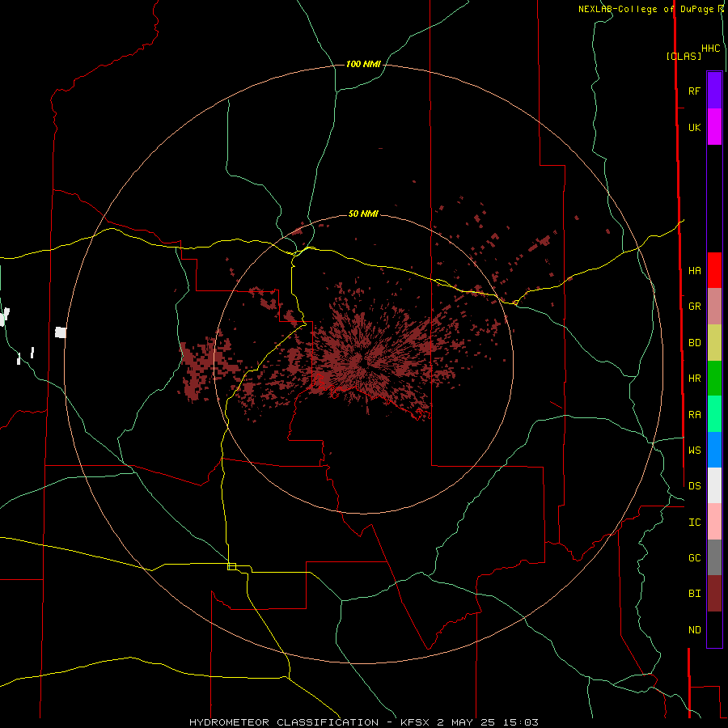Screen dimensions: 728x728
Task: Click the UK magenta legend swatch
Action: pos(714,127)
